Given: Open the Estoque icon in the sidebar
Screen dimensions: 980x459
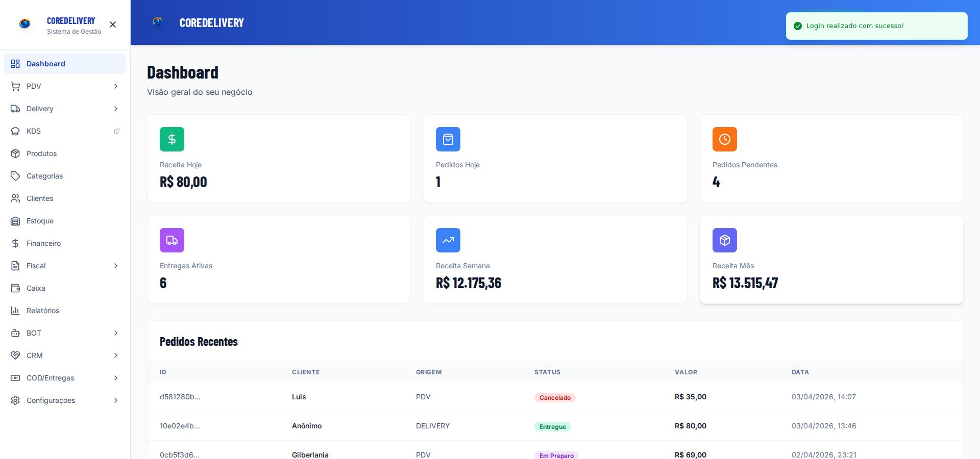Looking at the screenshot, I should [15, 221].
